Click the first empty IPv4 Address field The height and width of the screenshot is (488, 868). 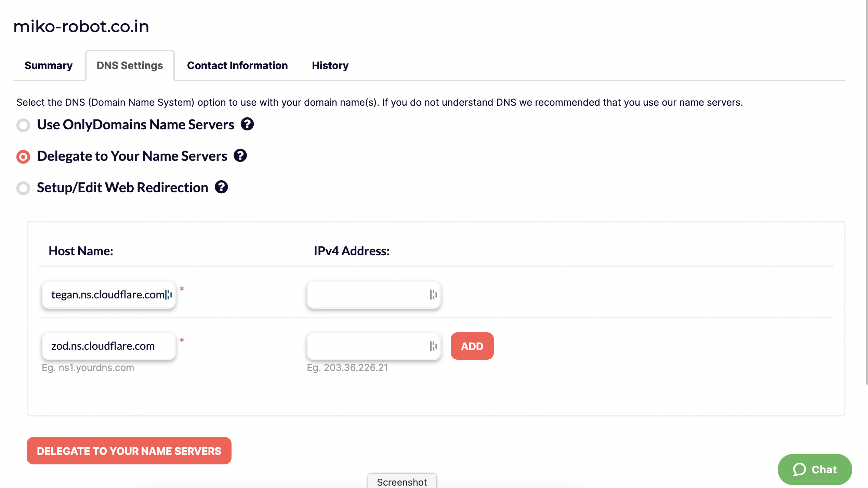click(x=373, y=295)
